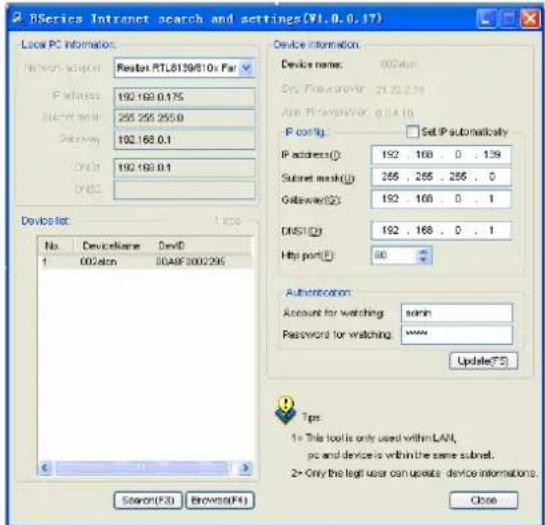Image resolution: width=545 pixels, height=525 pixels.
Task: Click the Local PC Gateway field
Action: pyautogui.click(x=184, y=140)
